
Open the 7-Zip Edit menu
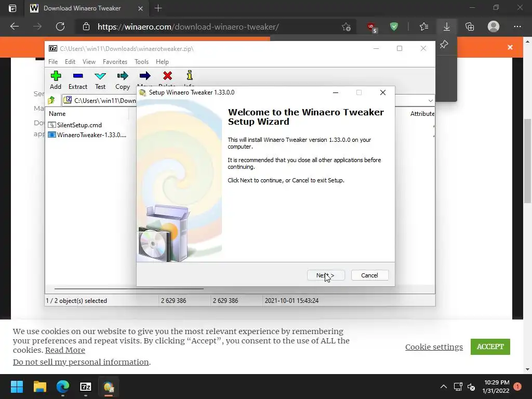(70, 62)
